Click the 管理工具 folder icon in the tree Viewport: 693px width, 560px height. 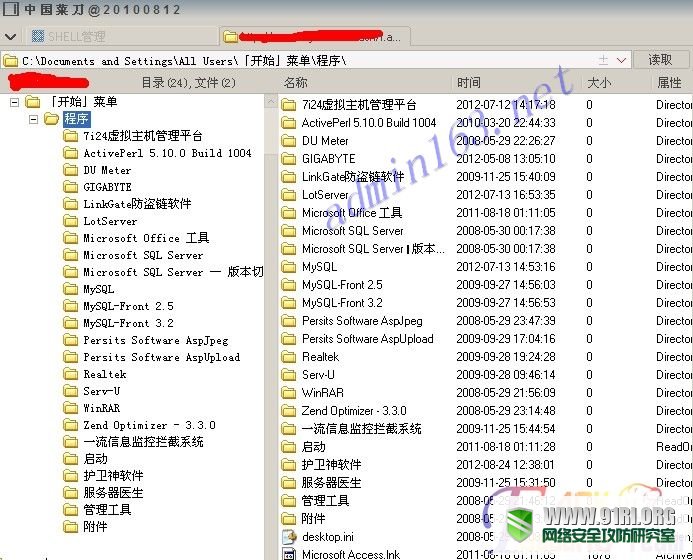pos(70,510)
